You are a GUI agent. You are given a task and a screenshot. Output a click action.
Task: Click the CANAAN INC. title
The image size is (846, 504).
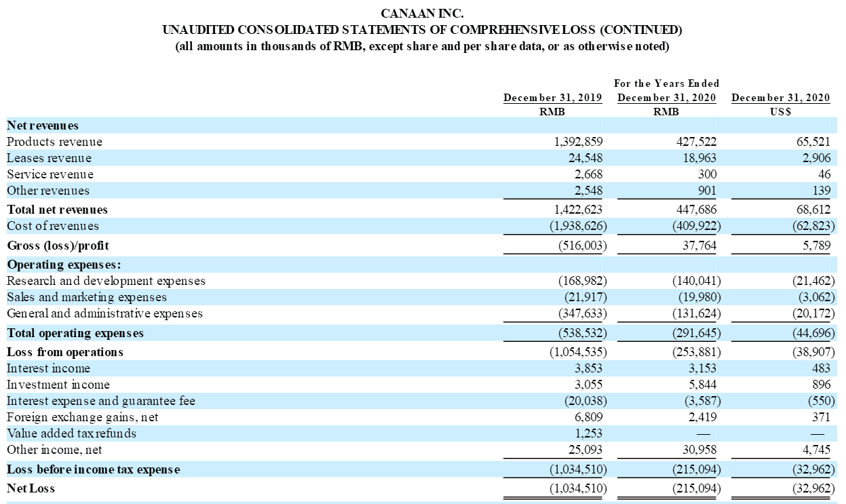pyautogui.click(x=423, y=14)
